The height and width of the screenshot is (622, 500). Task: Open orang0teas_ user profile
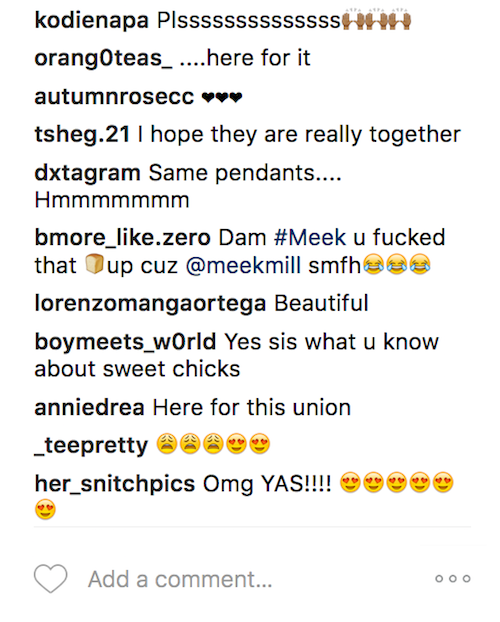[x=103, y=59]
